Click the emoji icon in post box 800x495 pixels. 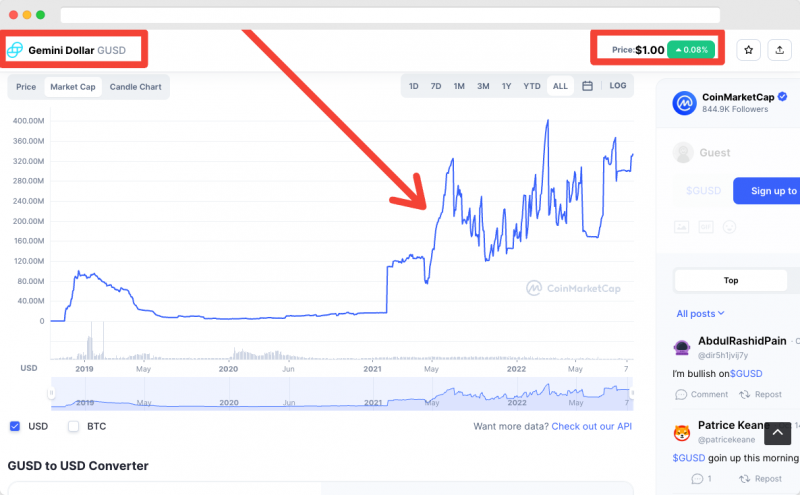pyautogui.click(x=730, y=227)
